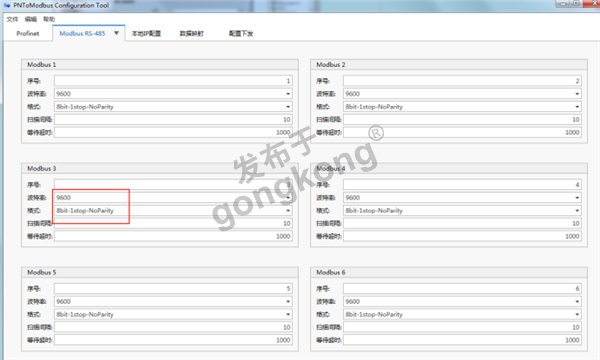600x360 pixels.
Task: Click the Modbus 3 wait timeout field
Action: pos(173,236)
